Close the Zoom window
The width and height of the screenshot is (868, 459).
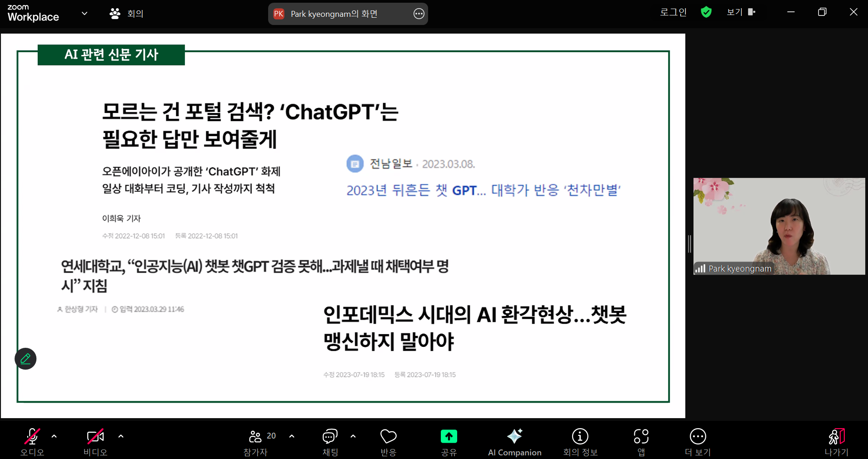(853, 12)
